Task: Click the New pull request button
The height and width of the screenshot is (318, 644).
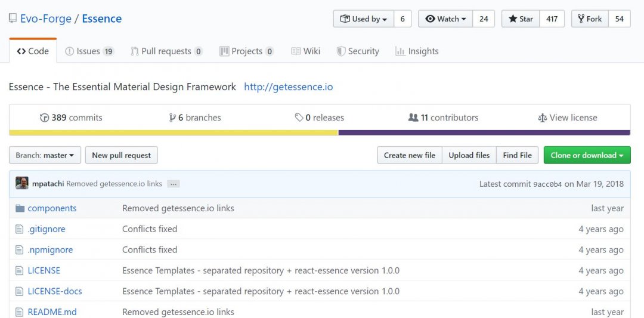Action: tap(121, 155)
